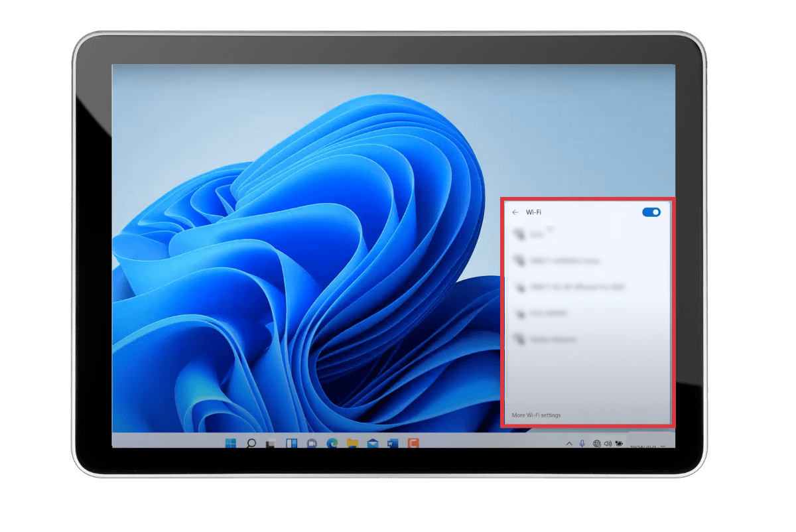Image resolution: width=796 pixels, height=532 pixels.
Task: Open the Widgets panel icon
Action: pos(291,443)
